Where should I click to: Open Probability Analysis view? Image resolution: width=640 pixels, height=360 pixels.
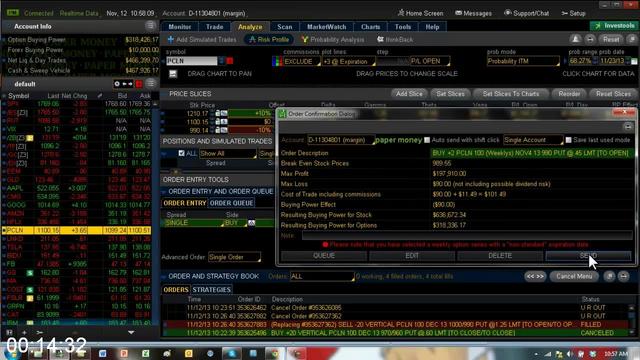pos(333,40)
